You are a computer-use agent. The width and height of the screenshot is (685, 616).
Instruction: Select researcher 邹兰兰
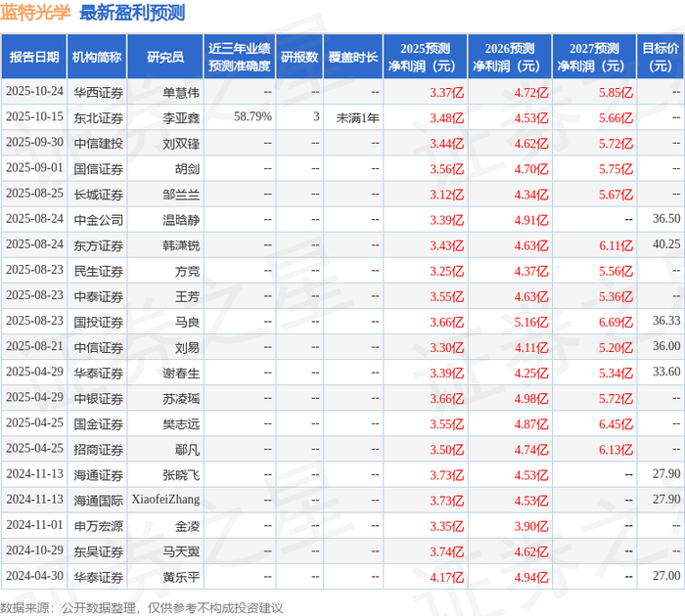[181, 195]
